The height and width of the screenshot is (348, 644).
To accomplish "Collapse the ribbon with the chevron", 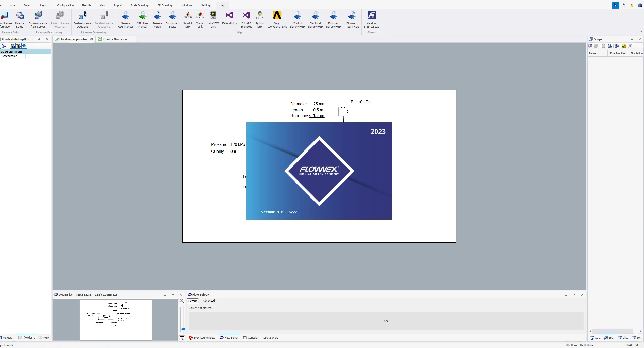I will coord(641,32).
